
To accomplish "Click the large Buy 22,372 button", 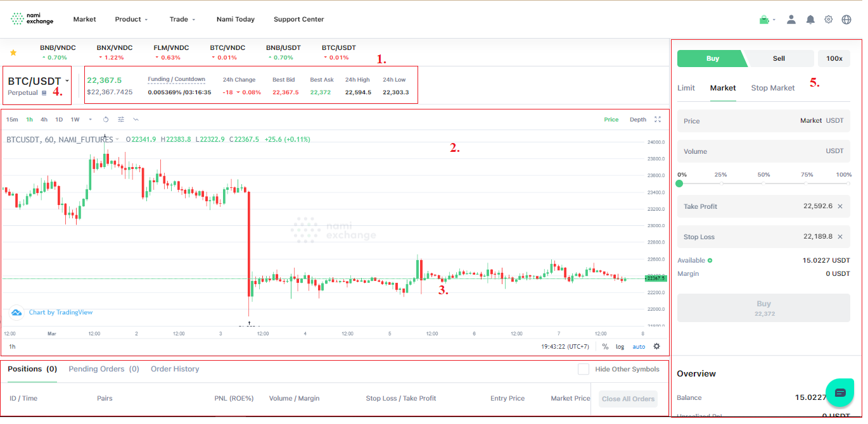I will (763, 308).
